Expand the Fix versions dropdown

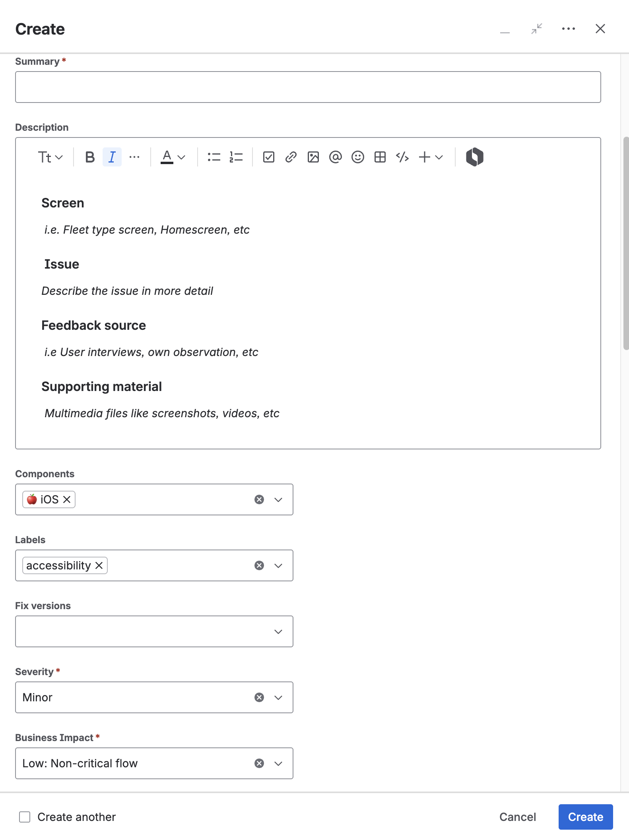pos(278,632)
